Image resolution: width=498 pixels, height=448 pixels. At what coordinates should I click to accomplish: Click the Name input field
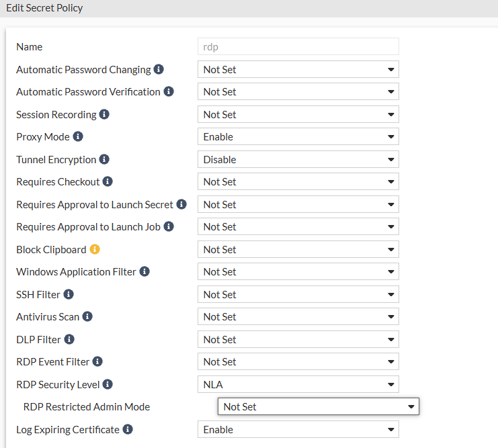tap(298, 46)
